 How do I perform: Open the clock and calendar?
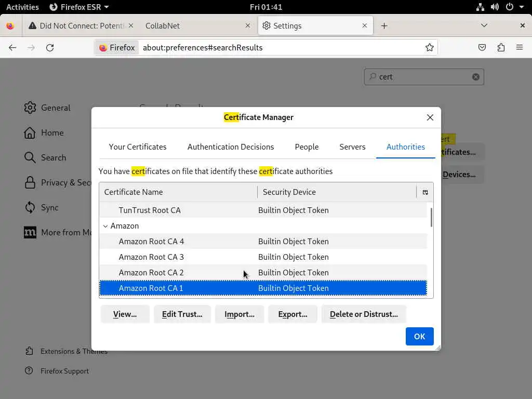pyautogui.click(x=266, y=7)
